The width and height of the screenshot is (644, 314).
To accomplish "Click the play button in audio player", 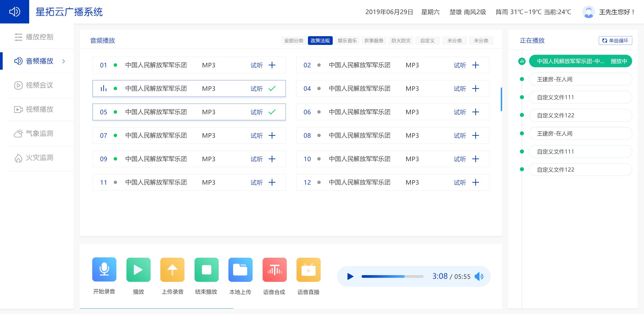I will pyautogui.click(x=350, y=276).
